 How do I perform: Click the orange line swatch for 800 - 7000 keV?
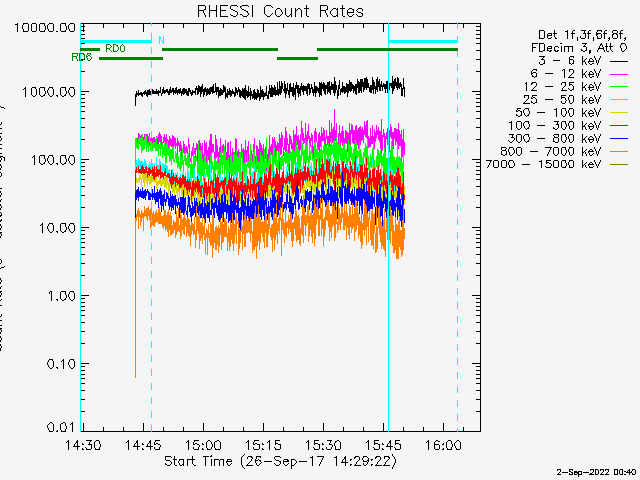click(619, 152)
